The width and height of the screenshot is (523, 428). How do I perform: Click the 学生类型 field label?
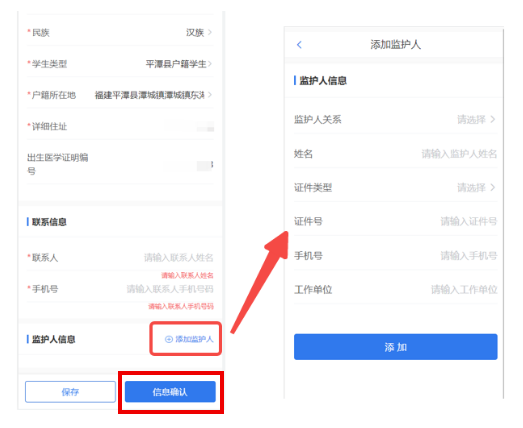[x=49, y=64]
